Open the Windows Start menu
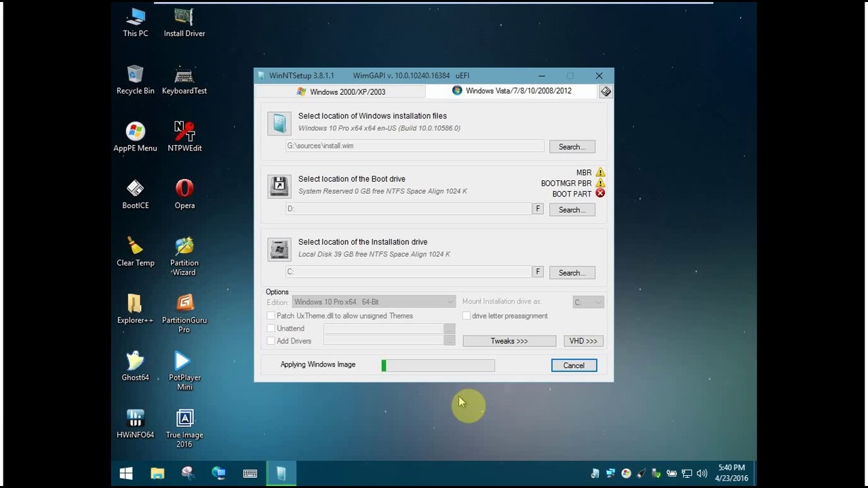This screenshot has height=488, width=868. [126, 474]
